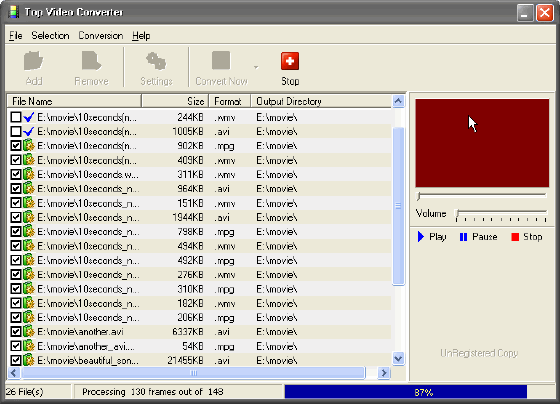
Task: Click the vertical scrollbar thumb
Action: (398, 206)
